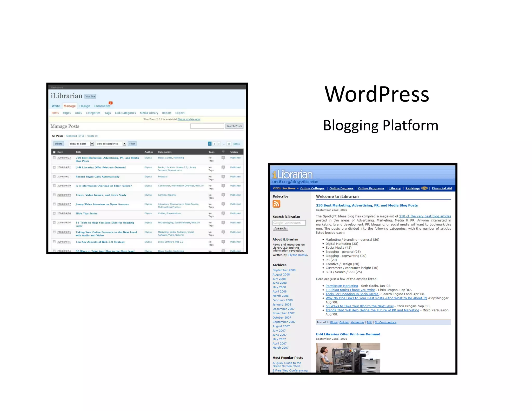Click the NEW badge beside Rankings
532x411 pixels.
click(x=424, y=188)
